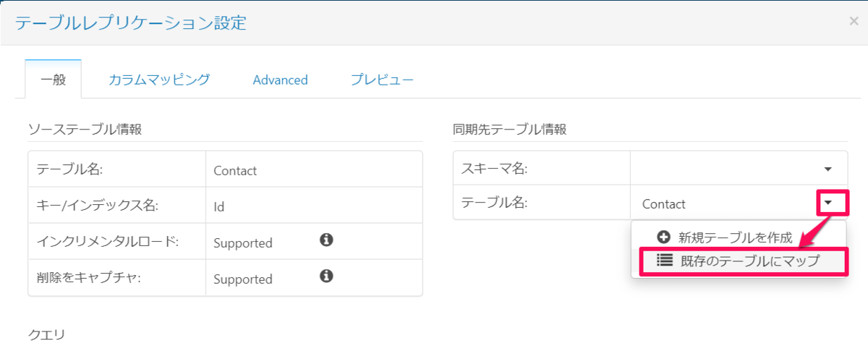Click the 削除をキャプチャ Supported value
This screenshot has width=868, height=346.
(x=243, y=279)
